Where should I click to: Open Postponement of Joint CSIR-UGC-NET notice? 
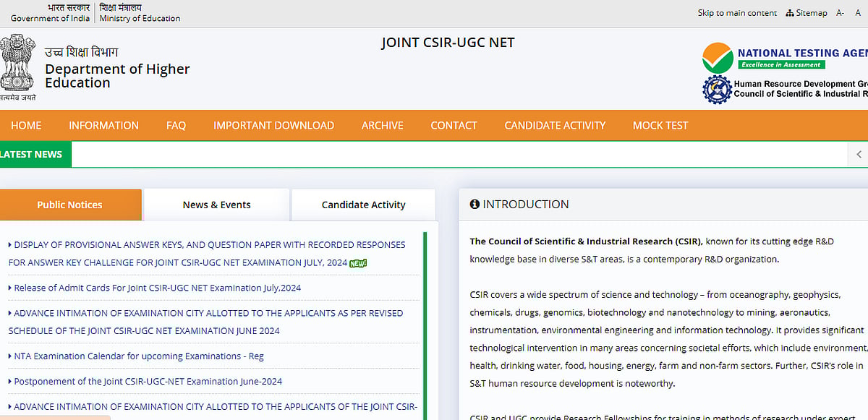tap(148, 381)
